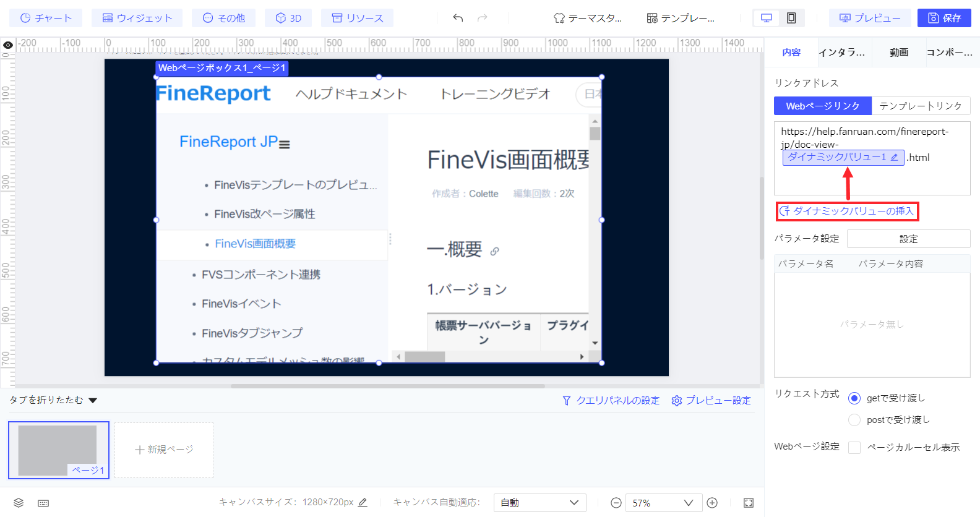Screen dimensions: 980x517
Task: Open the キャンバス自動適応 自動 dropdown
Action: point(539,503)
